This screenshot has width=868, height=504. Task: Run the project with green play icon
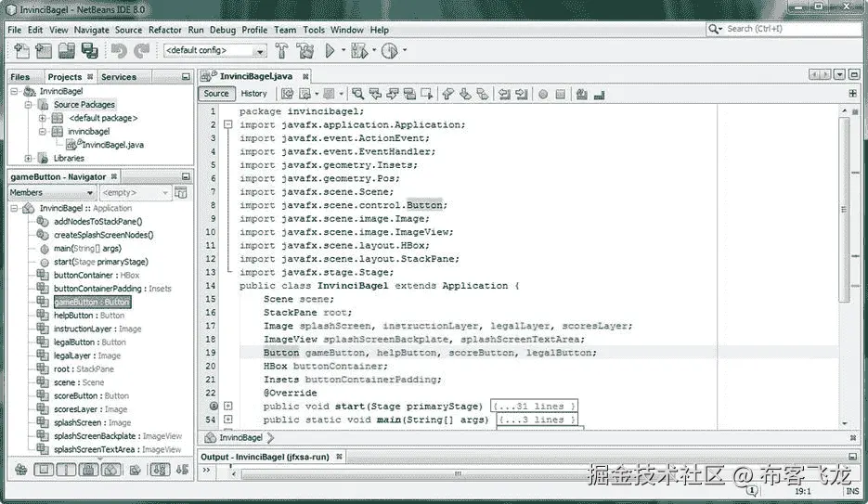330,50
